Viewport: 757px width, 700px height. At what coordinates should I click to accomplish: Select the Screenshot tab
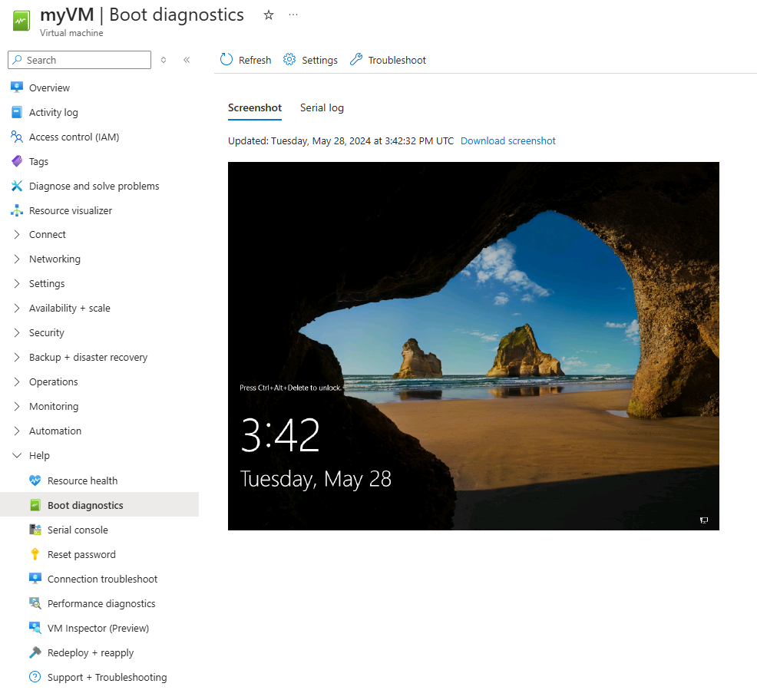tap(254, 107)
